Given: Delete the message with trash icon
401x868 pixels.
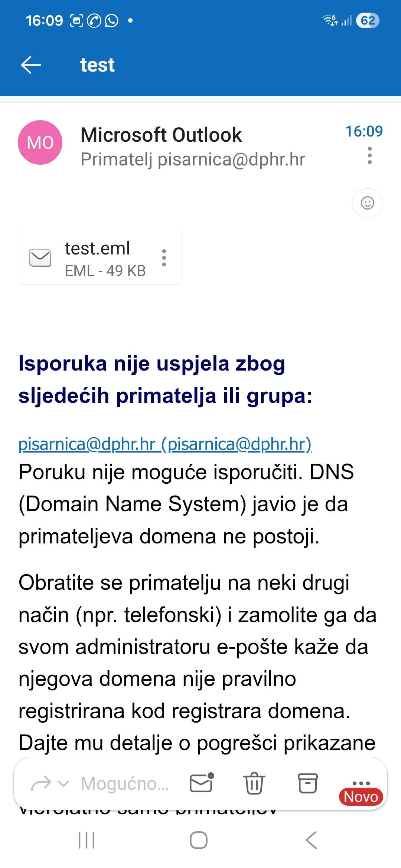Looking at the screenshot, I should tap(254, 783).
